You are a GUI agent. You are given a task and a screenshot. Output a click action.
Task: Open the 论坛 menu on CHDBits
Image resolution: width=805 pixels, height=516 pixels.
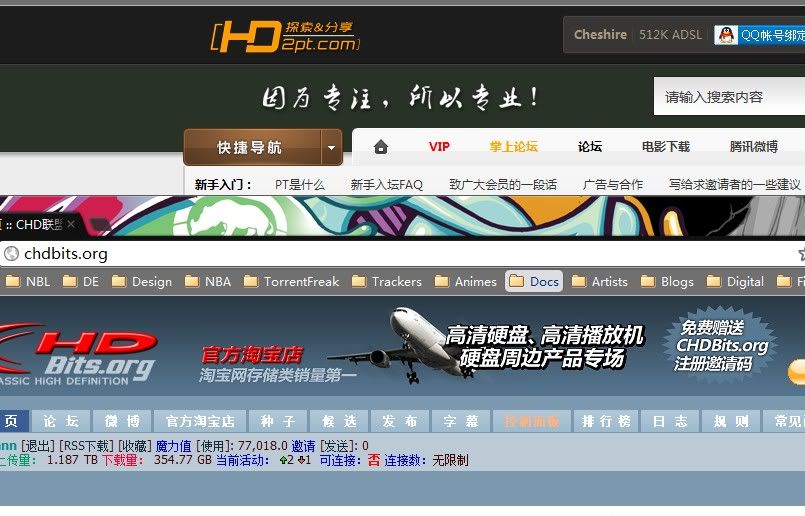pos(61,421)
